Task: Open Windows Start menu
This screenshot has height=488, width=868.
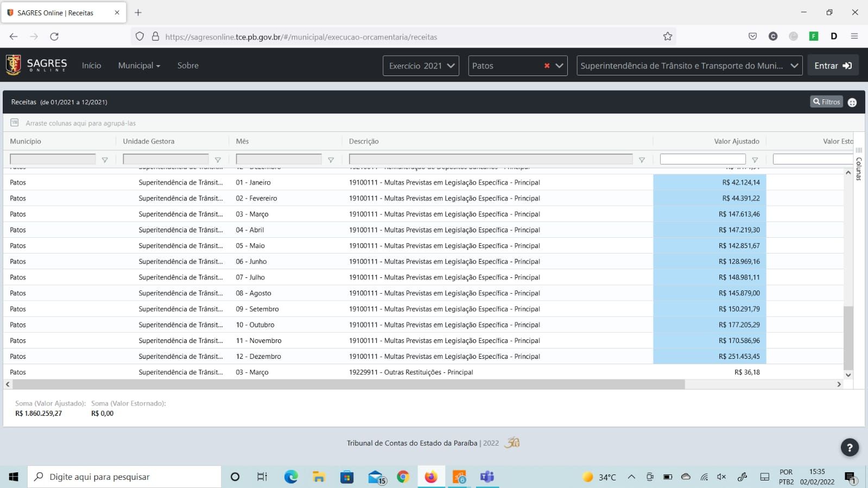Action: 14,477
